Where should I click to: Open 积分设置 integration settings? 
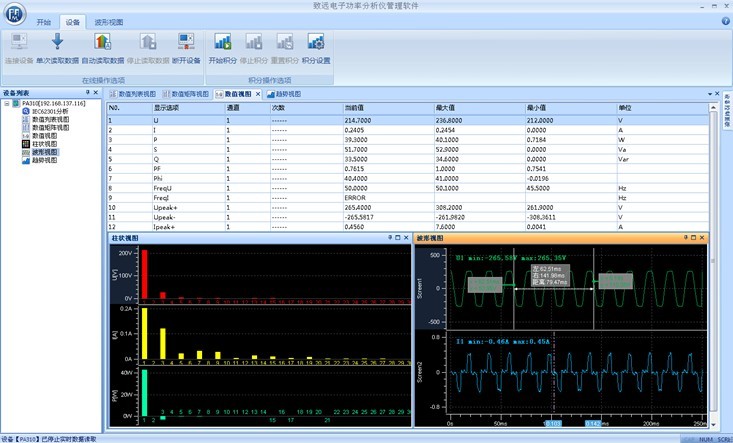(316, 41)
